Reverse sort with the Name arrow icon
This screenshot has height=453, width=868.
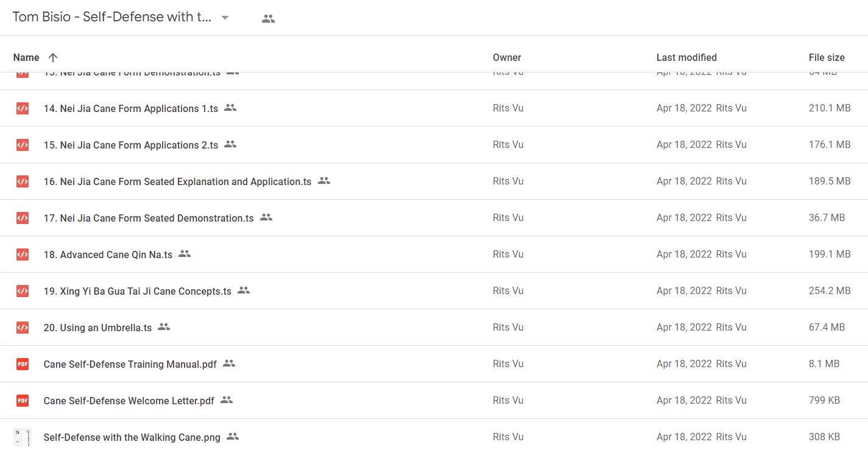(53, 57)
